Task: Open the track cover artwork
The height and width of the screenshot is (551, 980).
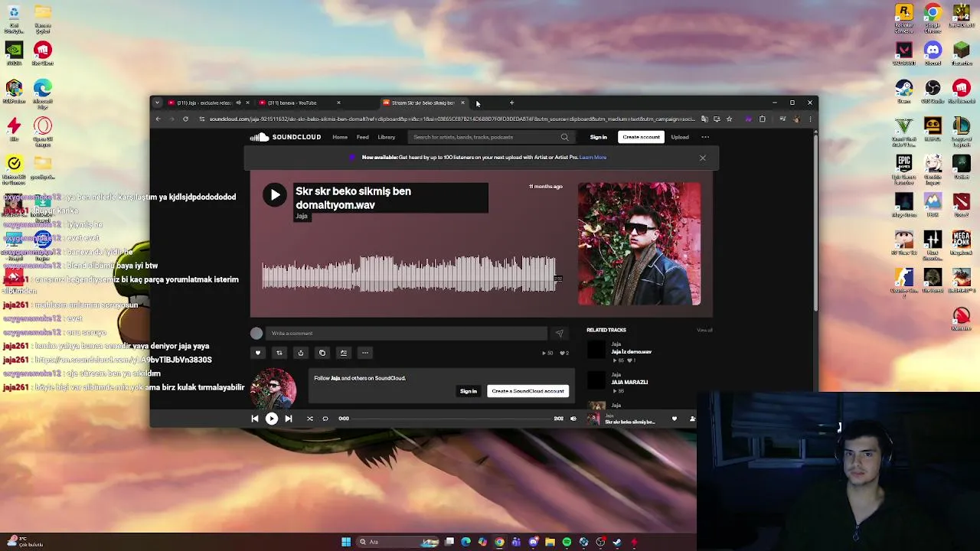Action: point(639,243)
